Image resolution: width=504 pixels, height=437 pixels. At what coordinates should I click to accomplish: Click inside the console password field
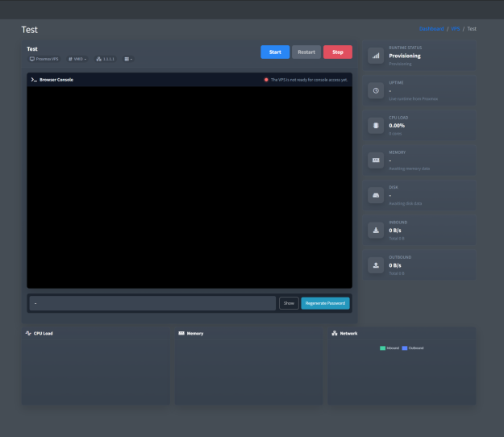point(152,303)
